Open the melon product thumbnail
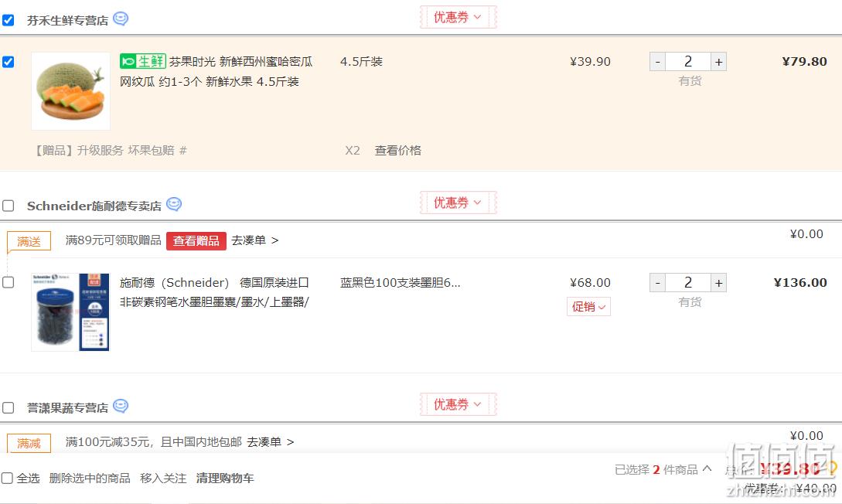Image resolution: width=842 pixels, height=504 pixels. click(x=71, y=91)
